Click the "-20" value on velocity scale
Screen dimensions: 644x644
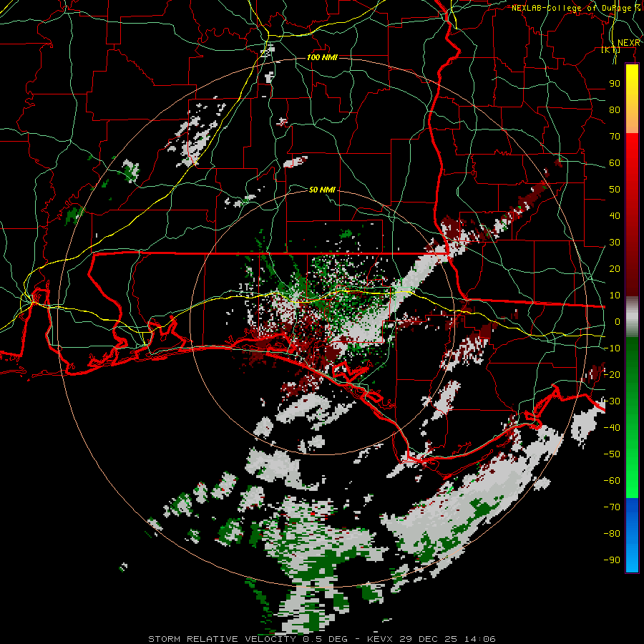612,375
